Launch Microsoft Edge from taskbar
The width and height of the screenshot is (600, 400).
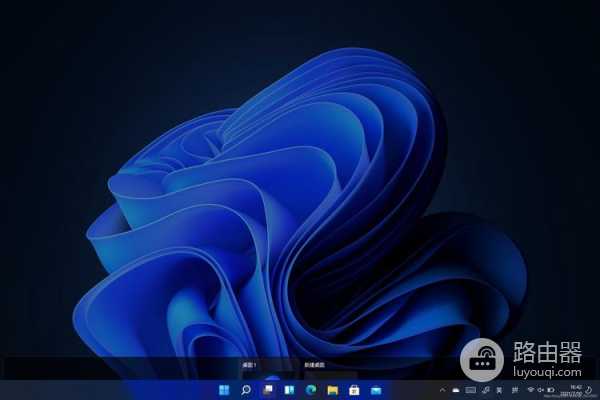311,389
